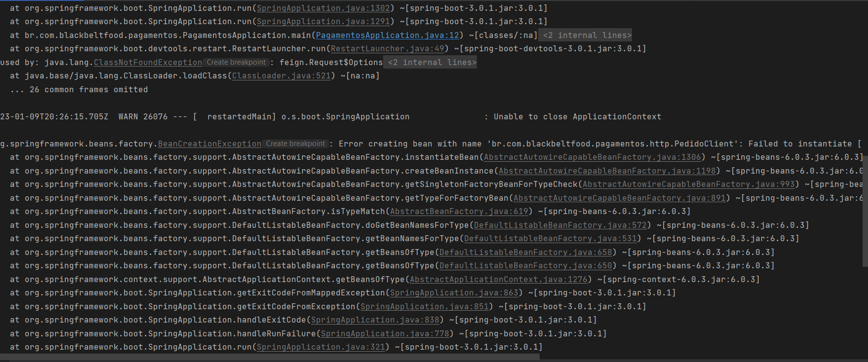
Task: Open the SpringApplication.java:321 link
Action: click(320, 347)
